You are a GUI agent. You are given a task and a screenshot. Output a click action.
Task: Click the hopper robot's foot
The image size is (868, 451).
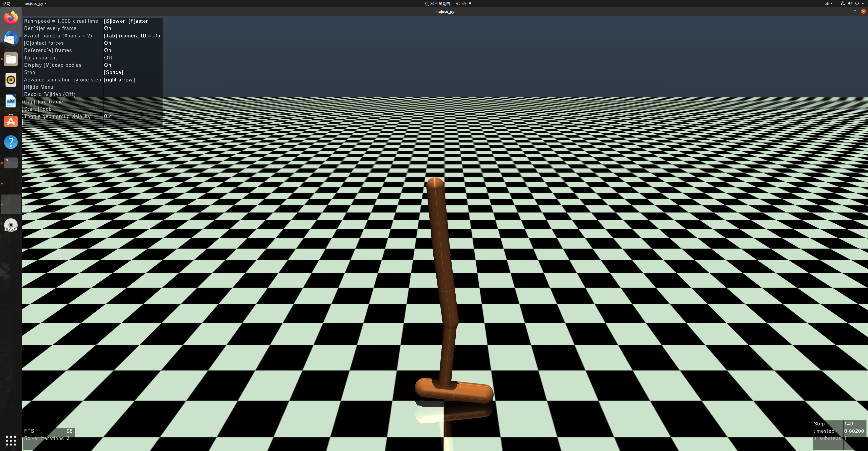pos(454,391)
